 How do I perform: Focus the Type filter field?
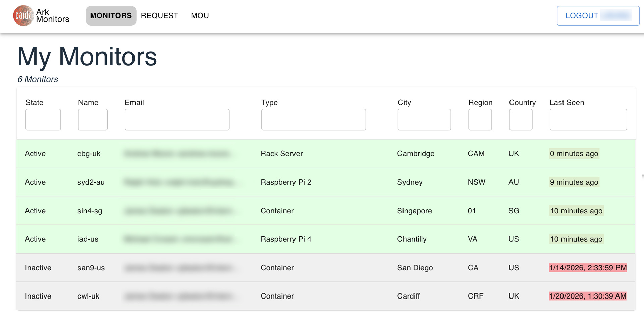coord(314,120)
